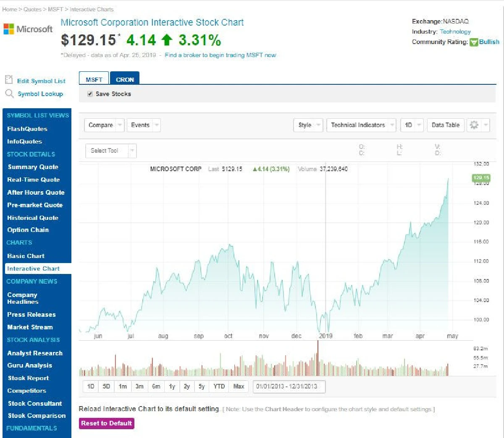504x438 pixels.
Task: Toggle the Save Stocks checkbox
Action: click(x=90, y=94)
